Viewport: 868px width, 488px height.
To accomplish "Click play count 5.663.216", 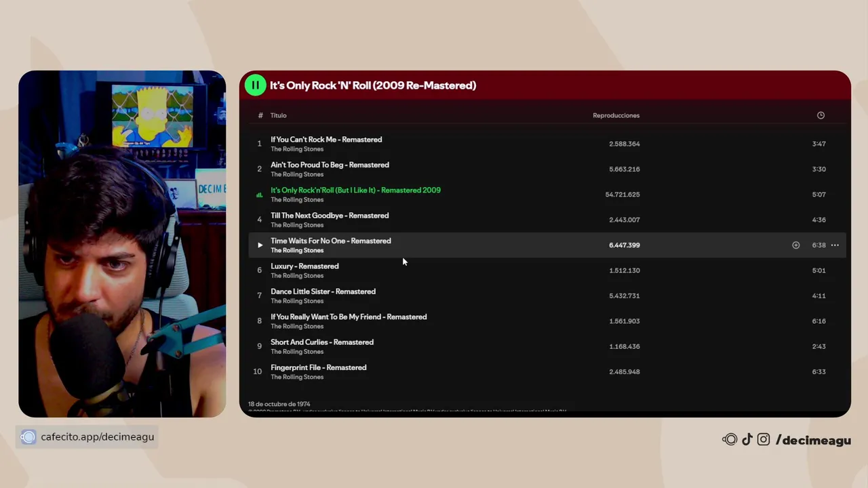I will pos(625,169).
